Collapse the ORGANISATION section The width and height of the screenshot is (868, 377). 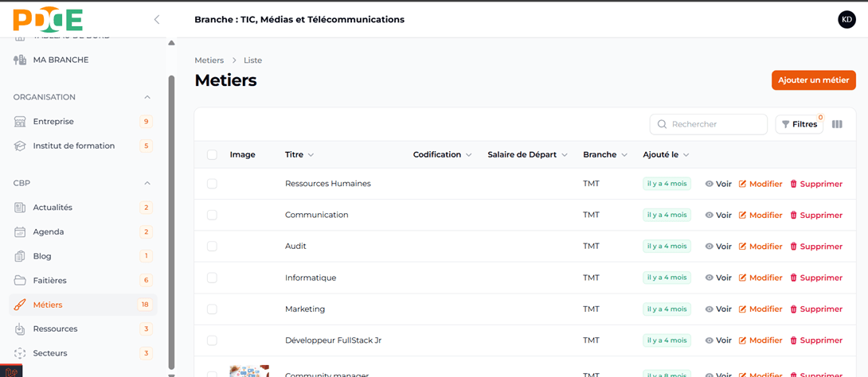[x=147, y=97]
